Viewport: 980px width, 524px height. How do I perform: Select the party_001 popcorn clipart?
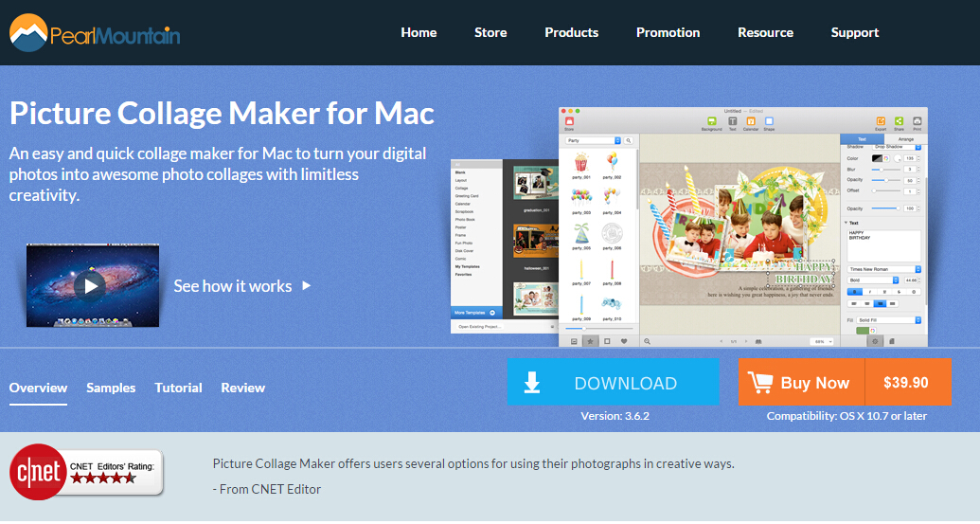point(580,163)
